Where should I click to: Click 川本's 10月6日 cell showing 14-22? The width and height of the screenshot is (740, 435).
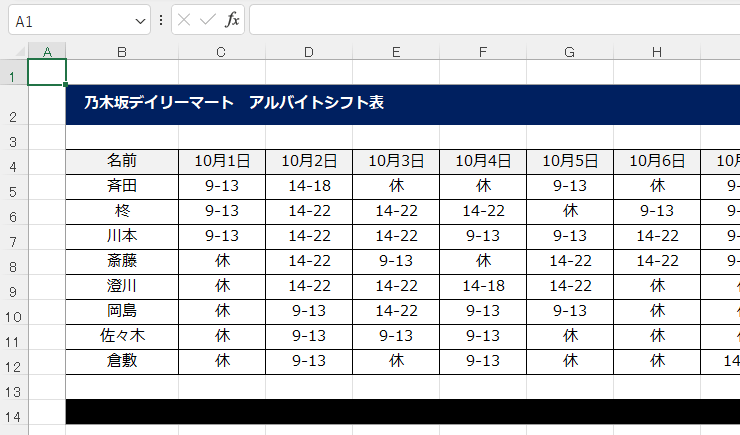click(657, 237)
